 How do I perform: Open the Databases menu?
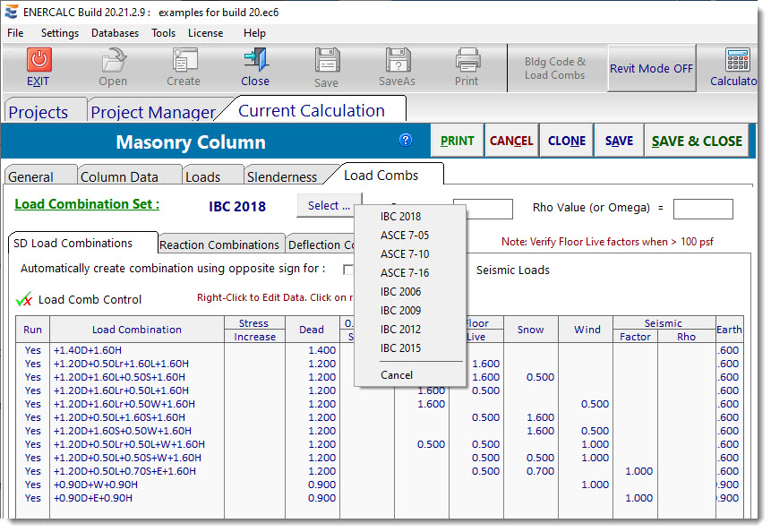click(x=117, y=33)
